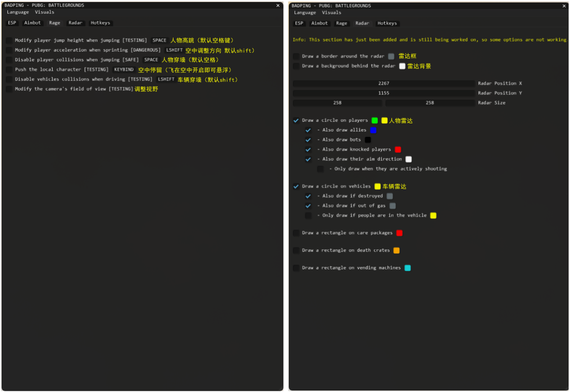
Task: Click SPACE keybind for jump height
Action: tap(159, 40)
